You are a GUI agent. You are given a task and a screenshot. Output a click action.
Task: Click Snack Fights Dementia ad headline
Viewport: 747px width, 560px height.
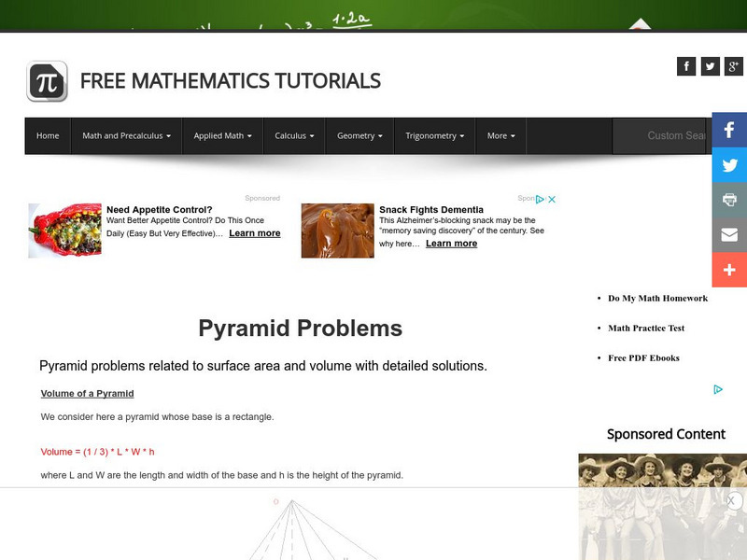click(x=431, y=209)
